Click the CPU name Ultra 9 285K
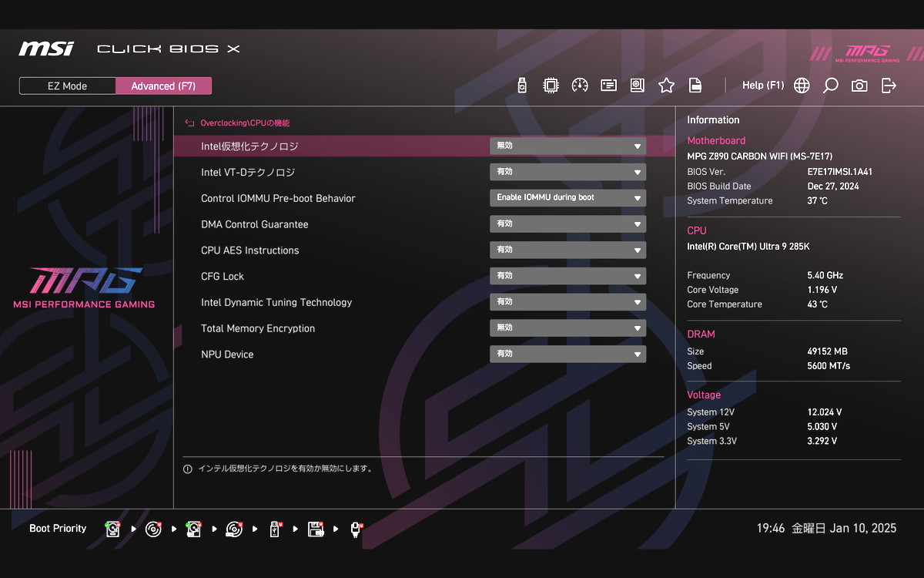The width and height of the screenshot is (924, 578). tap(748, 247)
